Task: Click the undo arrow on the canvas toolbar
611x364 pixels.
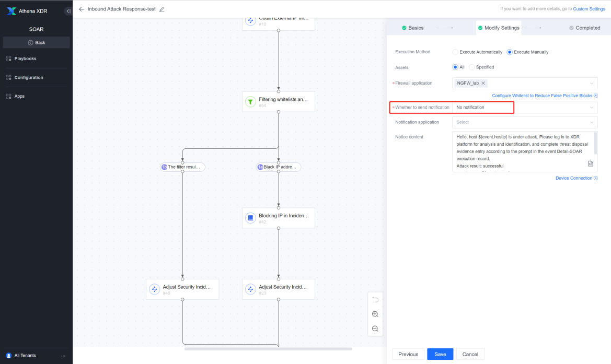Action: [375, 299]
